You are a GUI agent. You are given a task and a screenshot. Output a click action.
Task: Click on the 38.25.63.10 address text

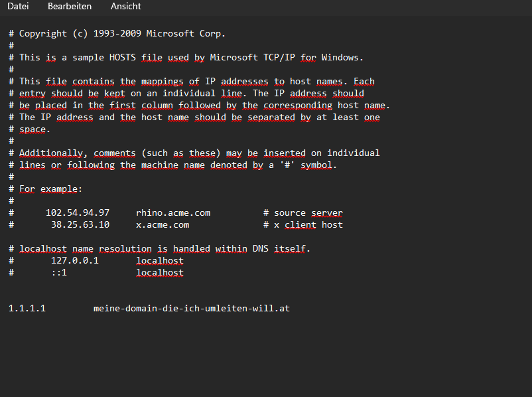click(80, 225)
